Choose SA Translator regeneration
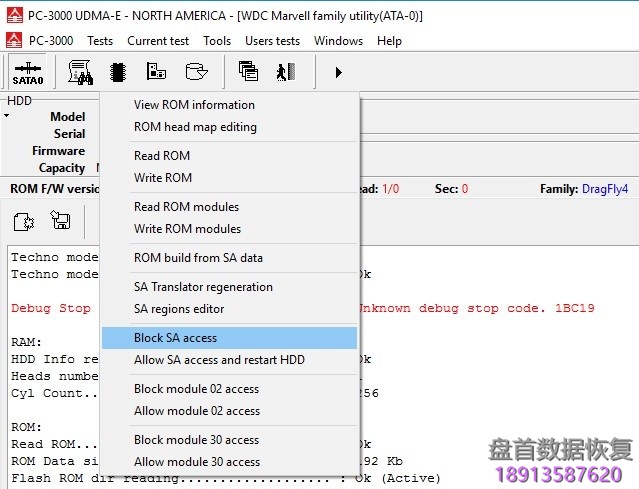639x489 pixels. coord(229,287)
